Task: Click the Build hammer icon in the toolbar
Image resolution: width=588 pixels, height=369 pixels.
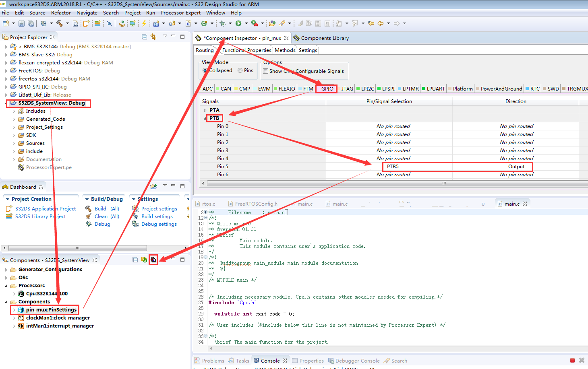Action: pyautogui.click(x=59, y=23)
